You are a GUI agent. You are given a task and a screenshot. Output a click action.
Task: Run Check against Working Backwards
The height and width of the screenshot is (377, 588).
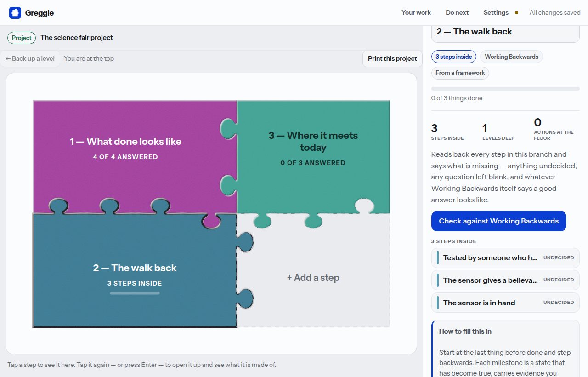pyautogui.click(x=498, y=221)
